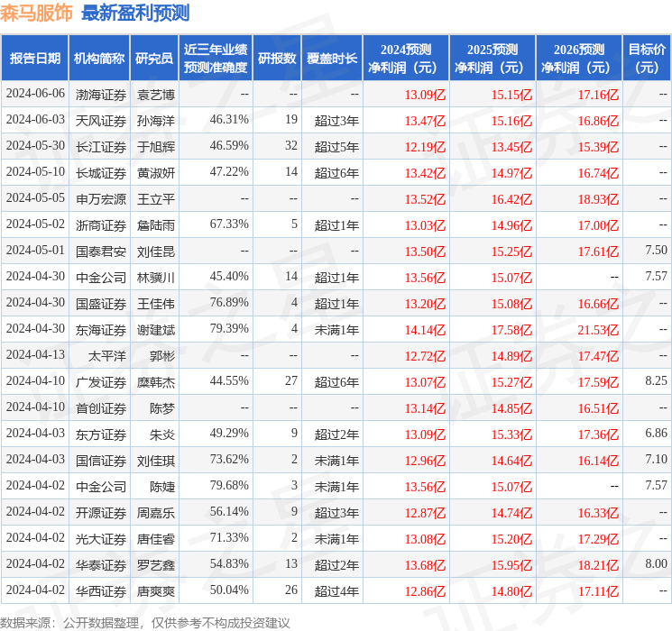Viewport: 672px width, 631px height.
Task: Click the 机构简称 column header
Action: pyautogui.click(x=99, y=59)
